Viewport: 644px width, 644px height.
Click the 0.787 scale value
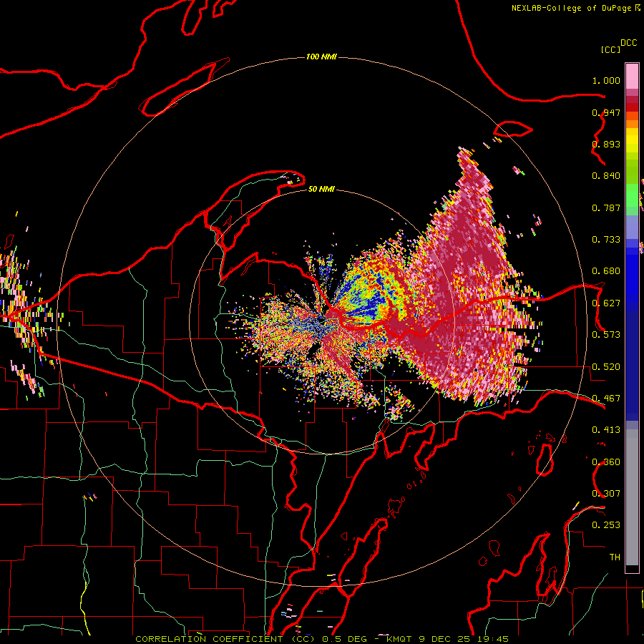(606, 208)
